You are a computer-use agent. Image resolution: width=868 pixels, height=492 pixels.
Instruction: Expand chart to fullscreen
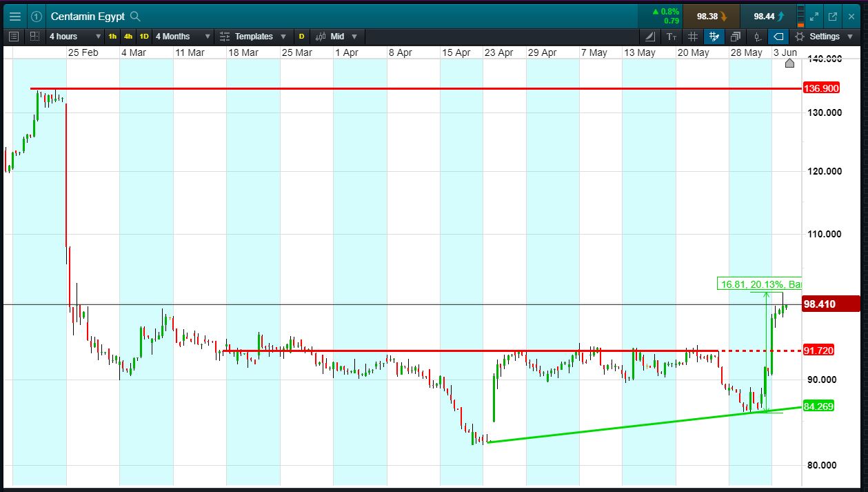[x=814, y=17]
